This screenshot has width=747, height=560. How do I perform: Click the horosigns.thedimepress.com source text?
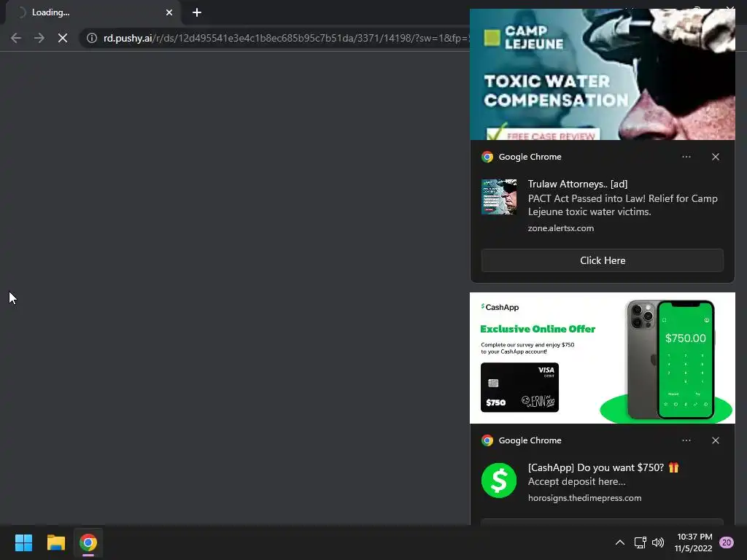pos(584,497)
